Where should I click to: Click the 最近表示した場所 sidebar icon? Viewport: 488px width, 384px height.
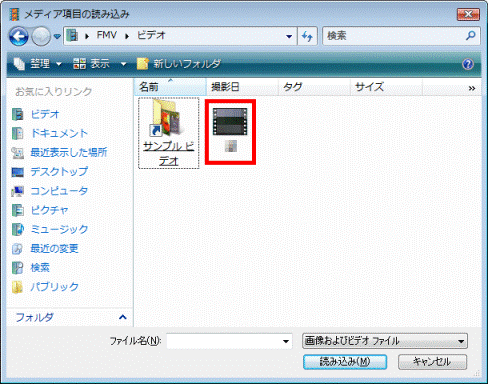18,153
